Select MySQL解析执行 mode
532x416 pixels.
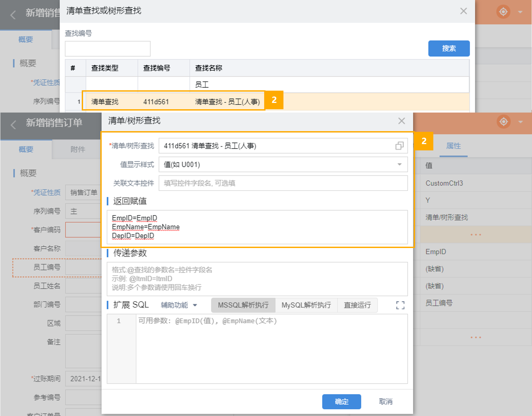(x=306, y=305)
